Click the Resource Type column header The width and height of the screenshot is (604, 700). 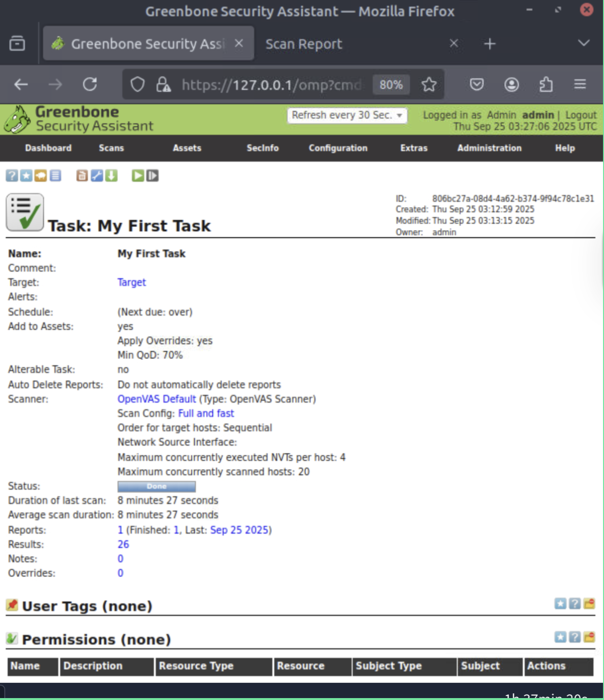tap(214, 666)
